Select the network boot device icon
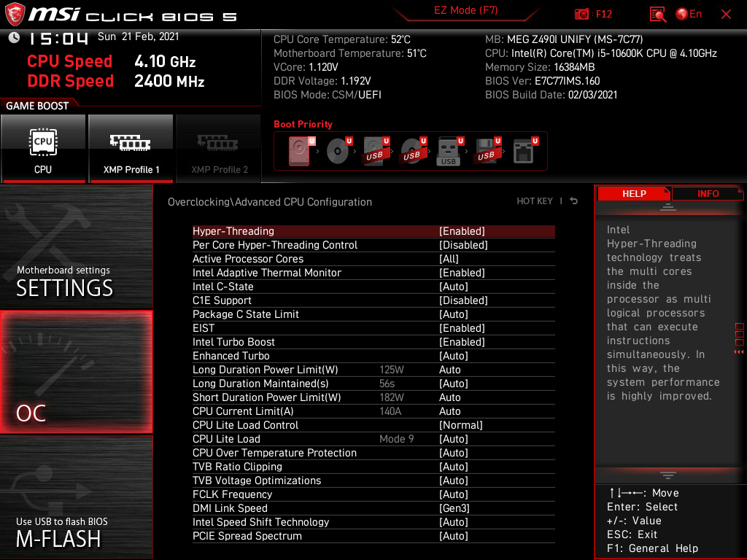The image size is (747, 560). tap(525, 151)
